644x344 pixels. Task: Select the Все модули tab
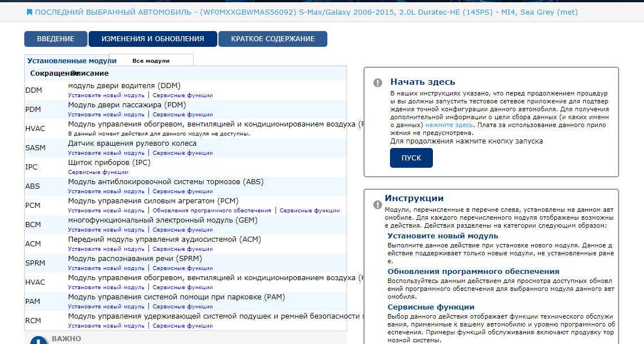(x=151, y=60)
